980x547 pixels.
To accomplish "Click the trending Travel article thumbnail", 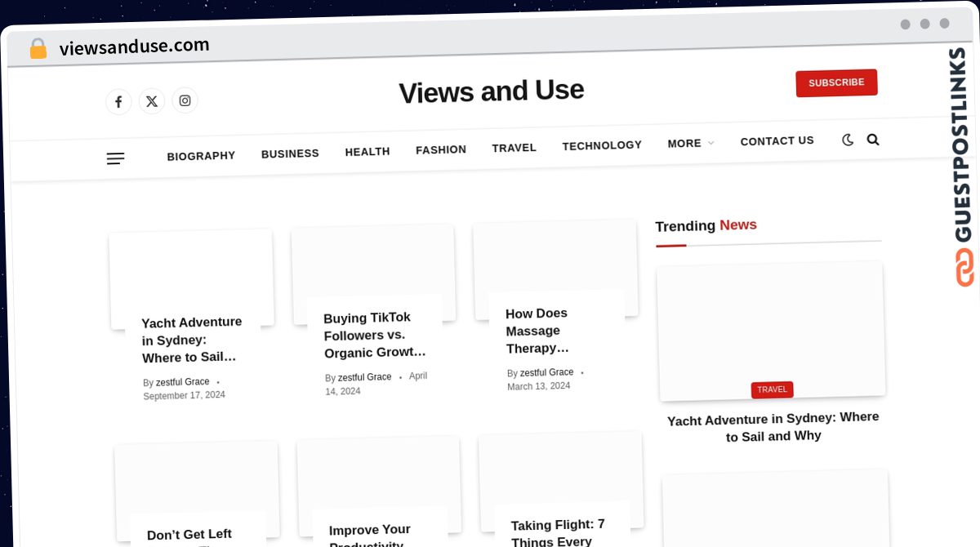I will pyautogui.click(x=771, y=330).
